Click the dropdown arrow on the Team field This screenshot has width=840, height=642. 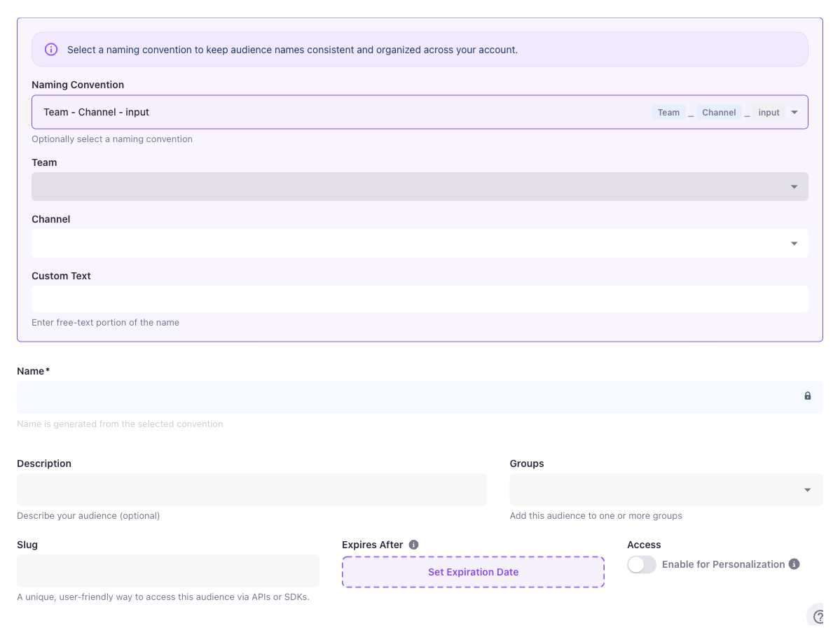click(794, 186)
